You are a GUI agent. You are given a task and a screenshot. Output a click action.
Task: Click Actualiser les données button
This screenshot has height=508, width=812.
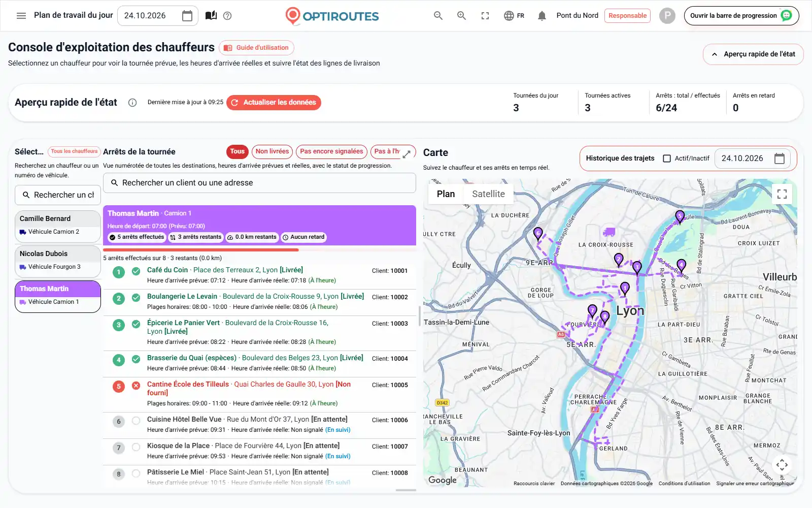click(274, 103)
